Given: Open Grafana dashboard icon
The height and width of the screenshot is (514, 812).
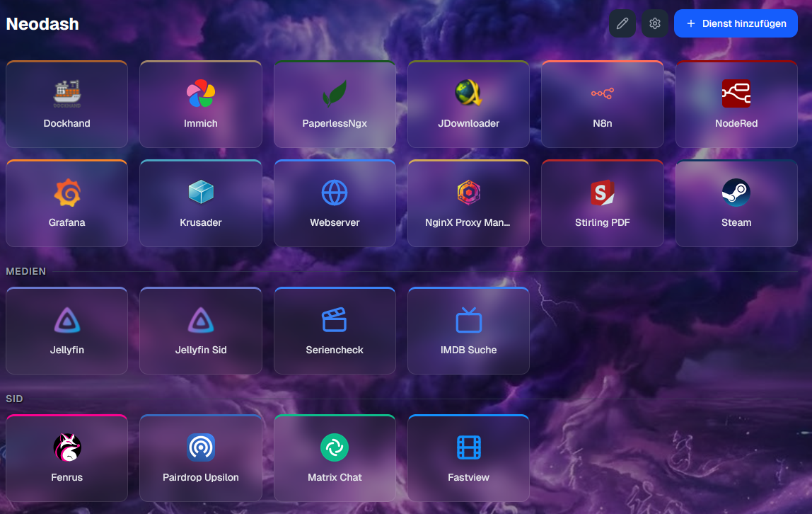Looking at the screenshot, I should coord(67,193).
